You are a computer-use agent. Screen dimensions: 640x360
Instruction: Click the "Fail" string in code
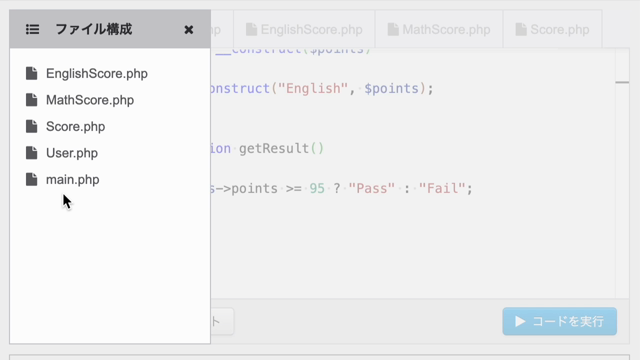[442, 189]
